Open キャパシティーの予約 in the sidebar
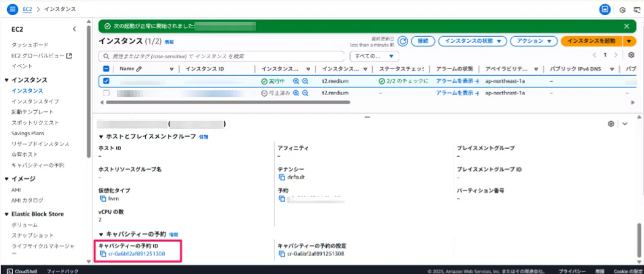644x274 pixels. pos(38,165)
